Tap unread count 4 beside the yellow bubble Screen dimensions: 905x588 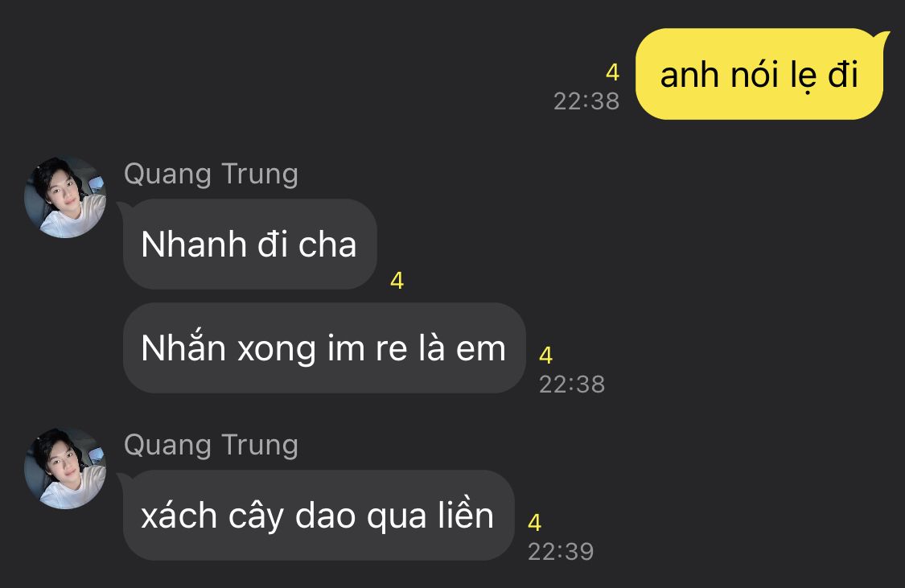[x=612, y=72]
